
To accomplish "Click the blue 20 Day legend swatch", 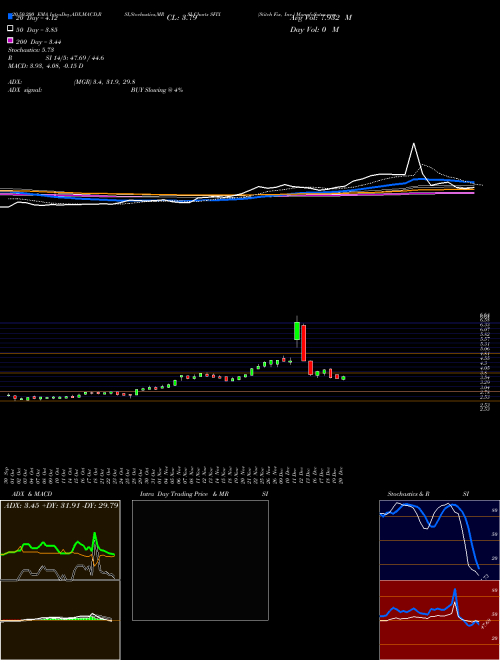I will pyautogui.click(x=10, y=16).
